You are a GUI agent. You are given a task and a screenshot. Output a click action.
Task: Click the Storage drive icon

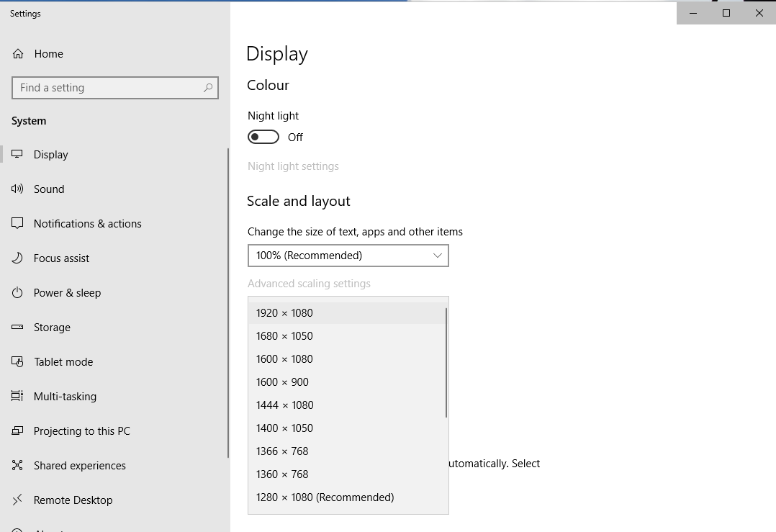coord(18,327)
